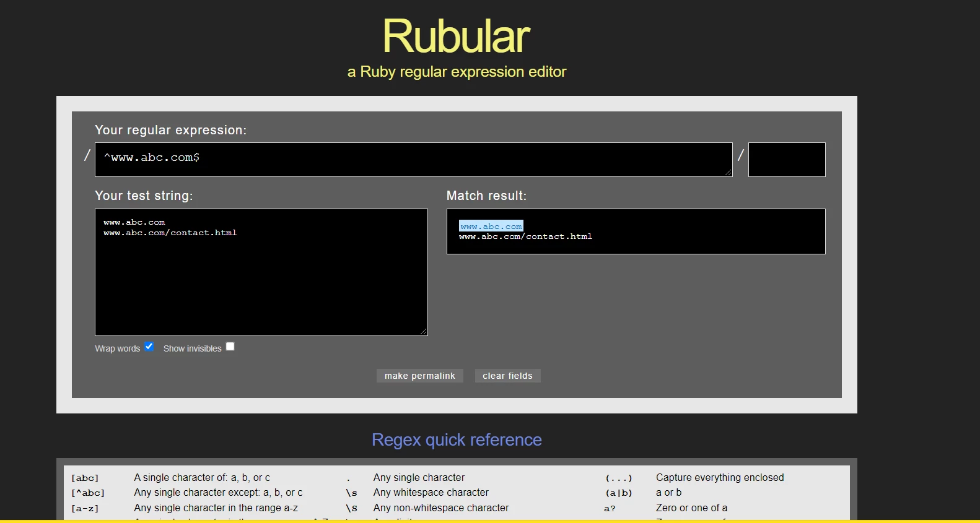Click the [^abc] reference entry
Screen dimensions: 980x523
pos(88,493)
